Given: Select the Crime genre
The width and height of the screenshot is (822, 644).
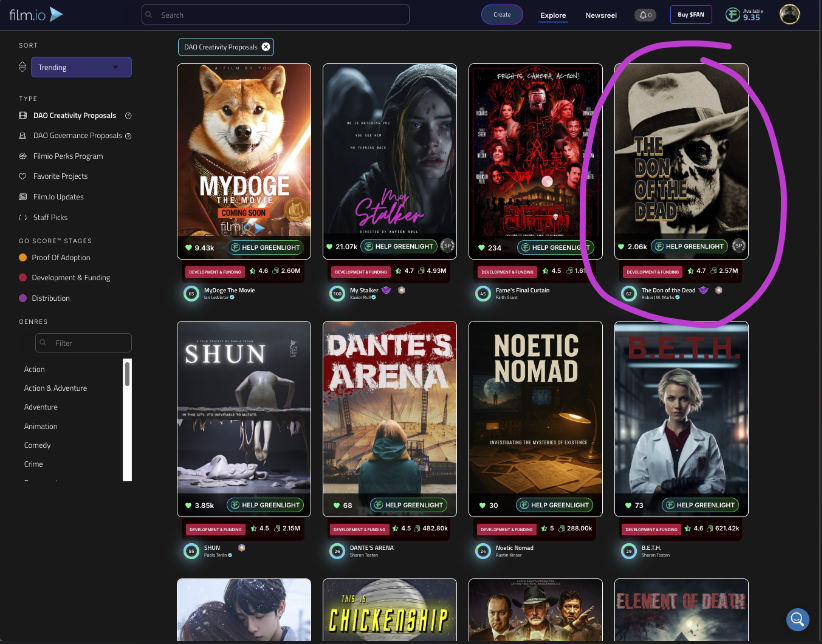Looking at the screenshot, I should pos(33,464).
